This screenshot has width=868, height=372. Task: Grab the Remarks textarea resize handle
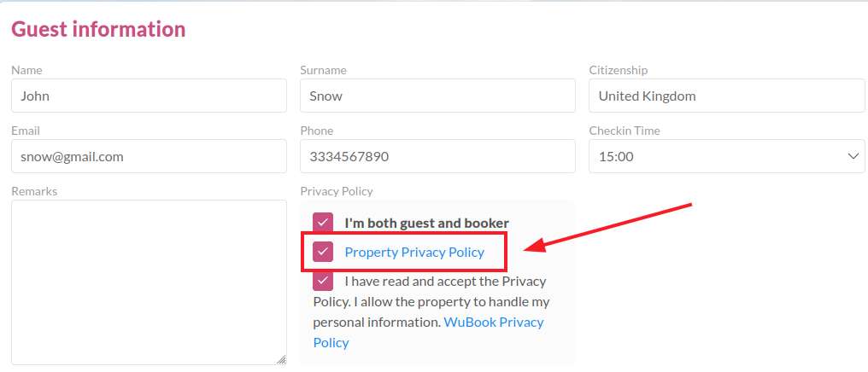pos(282,360)
